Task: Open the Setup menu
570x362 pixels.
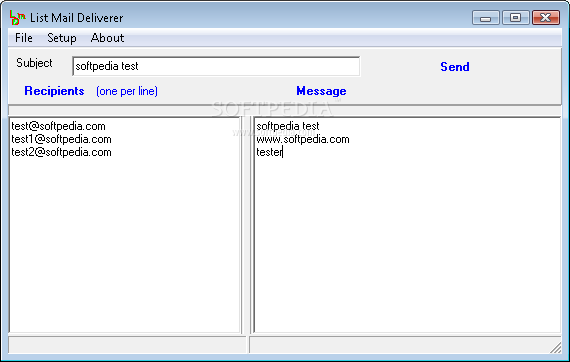Action: click(62, 38)
